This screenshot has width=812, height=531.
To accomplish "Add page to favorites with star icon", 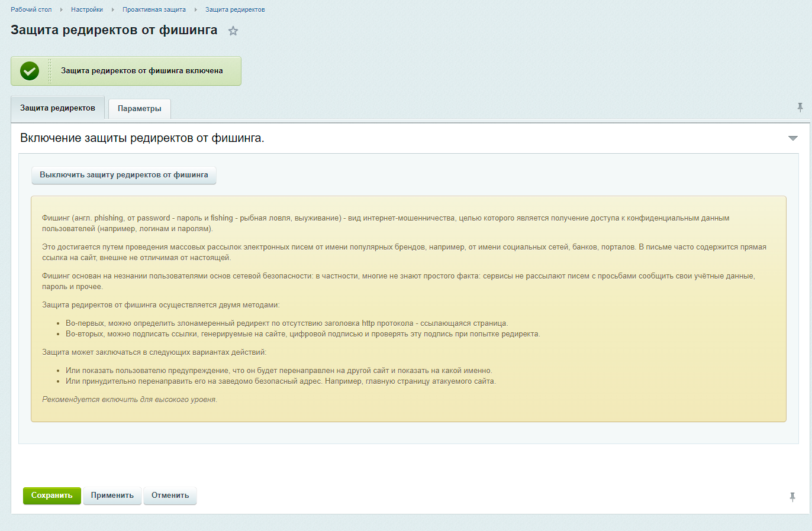I will point(233,31).
